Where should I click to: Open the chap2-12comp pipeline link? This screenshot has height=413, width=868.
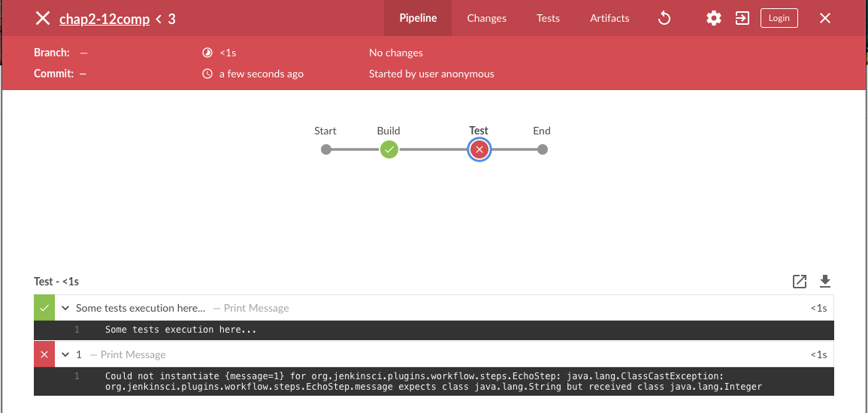coord(104,19)
